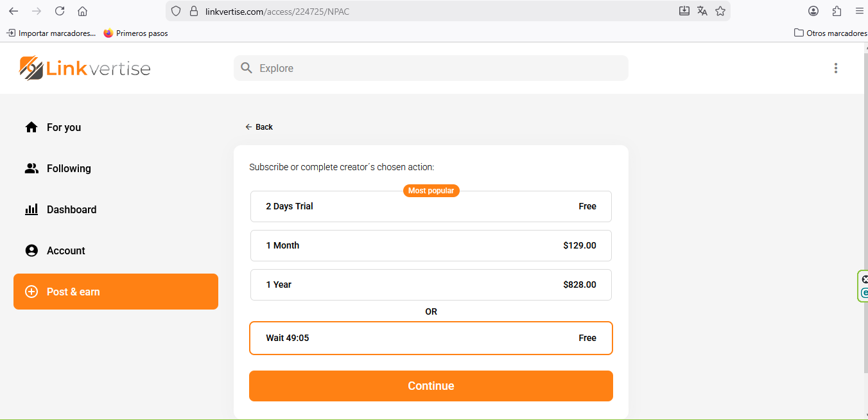Select the 2 Days Trial free option
This screenshot has height=420, width=868.
coord(431,207)
